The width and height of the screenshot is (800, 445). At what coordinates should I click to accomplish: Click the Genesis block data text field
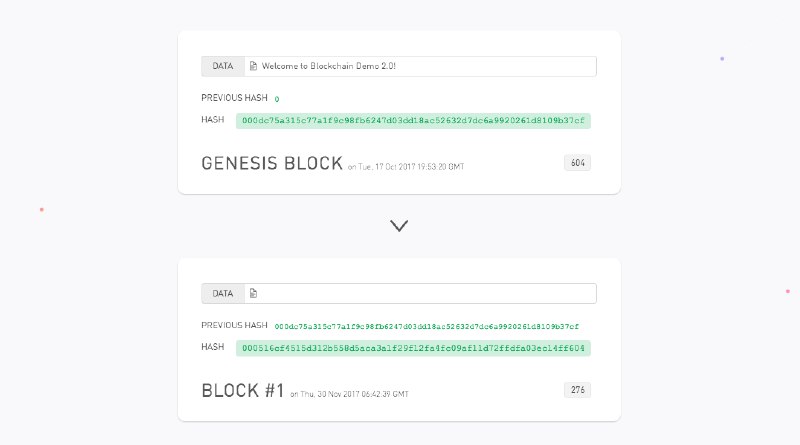click(x=420, y=66)
